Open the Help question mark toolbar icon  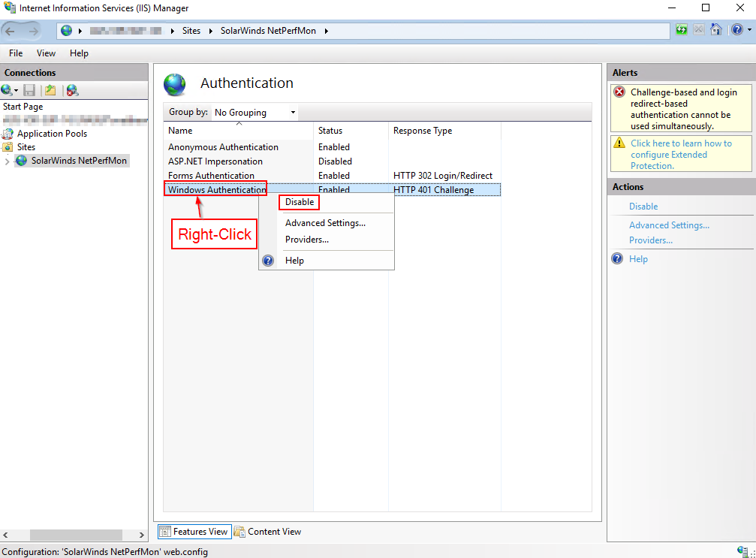click(736, 30)
